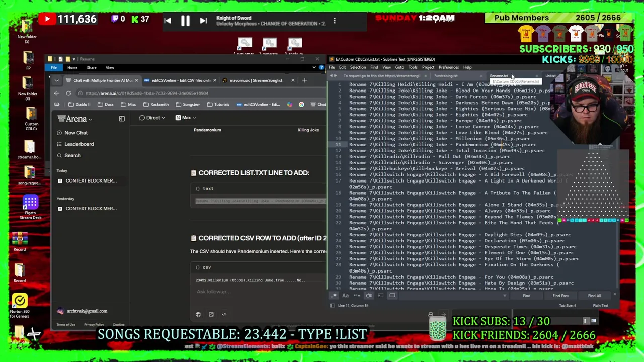Open the Diablo II bookmark folder
The width and height of the screenshot is (644, 362).
point(79,104)
